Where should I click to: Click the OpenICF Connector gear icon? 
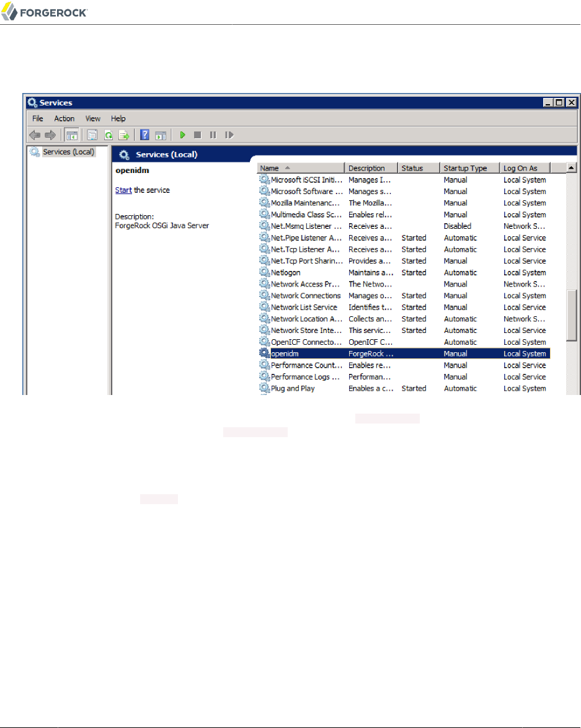[264, 342]
